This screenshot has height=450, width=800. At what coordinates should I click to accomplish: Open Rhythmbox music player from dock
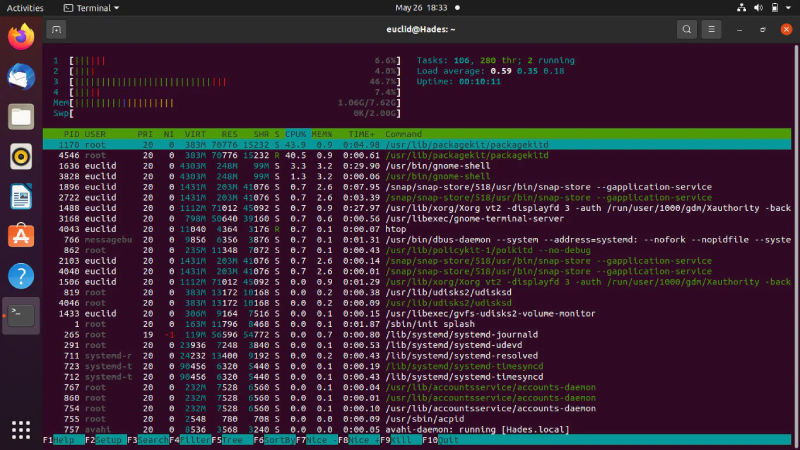pos(21,157)
